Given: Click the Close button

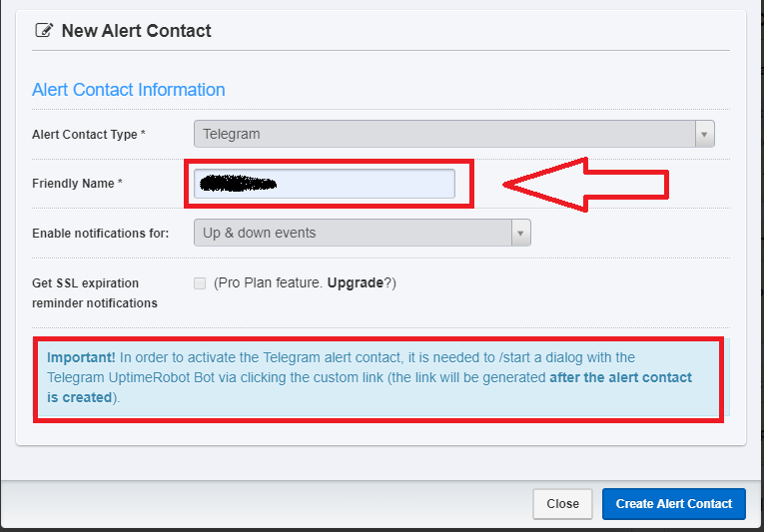Looking at the screenshot, I should coord(562,504).
